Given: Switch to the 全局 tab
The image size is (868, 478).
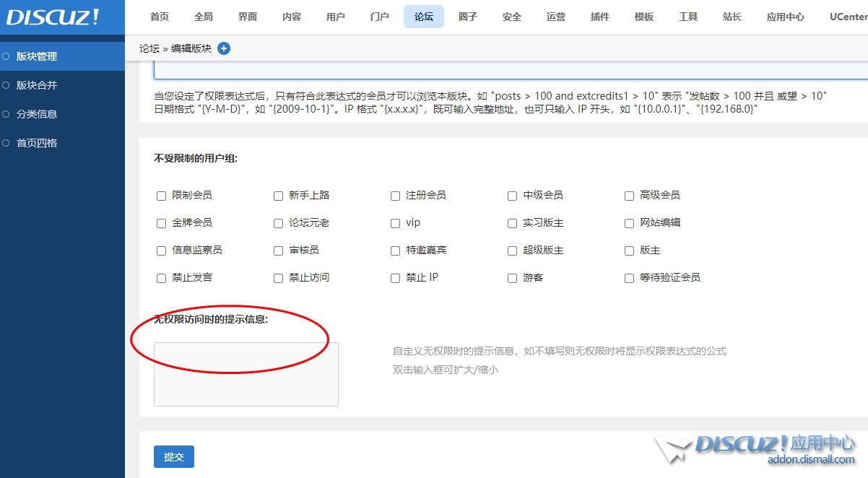Looking at the screenshot, I should click(204, 17).
